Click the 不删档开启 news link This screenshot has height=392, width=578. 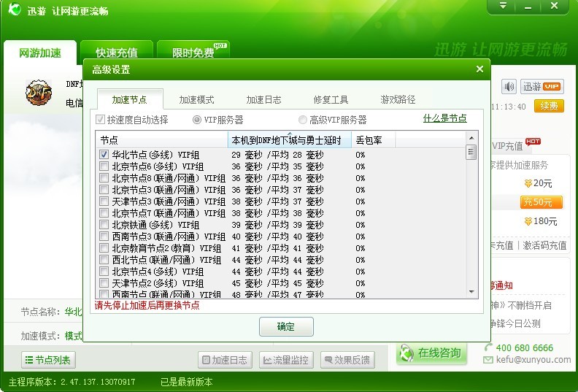[x=520, y=305]
